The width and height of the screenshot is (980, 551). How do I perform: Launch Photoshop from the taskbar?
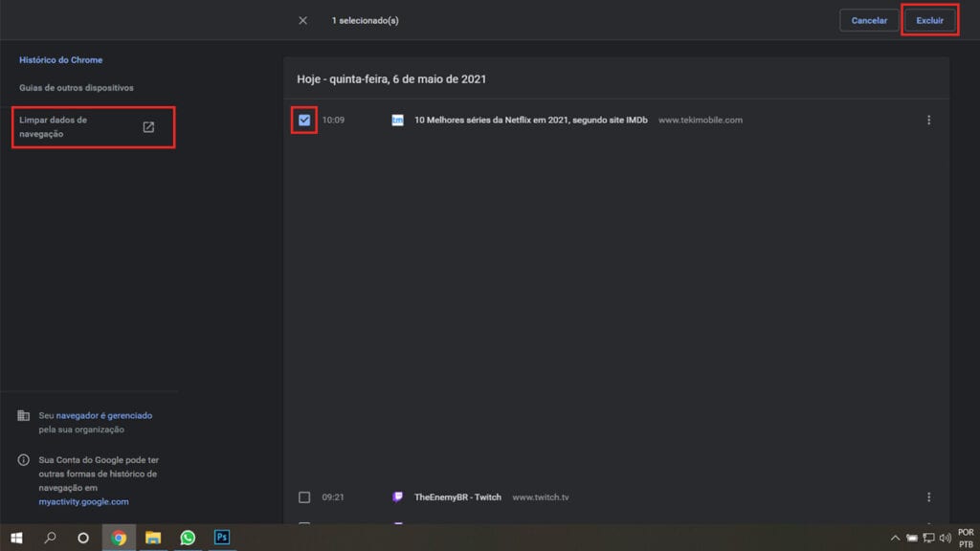click(x=222, y=538)
